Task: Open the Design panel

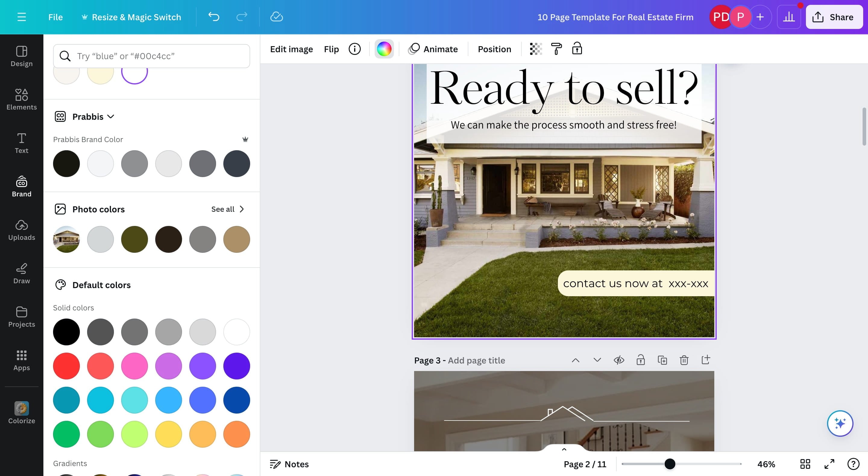Action: click(x=22, y=56)
